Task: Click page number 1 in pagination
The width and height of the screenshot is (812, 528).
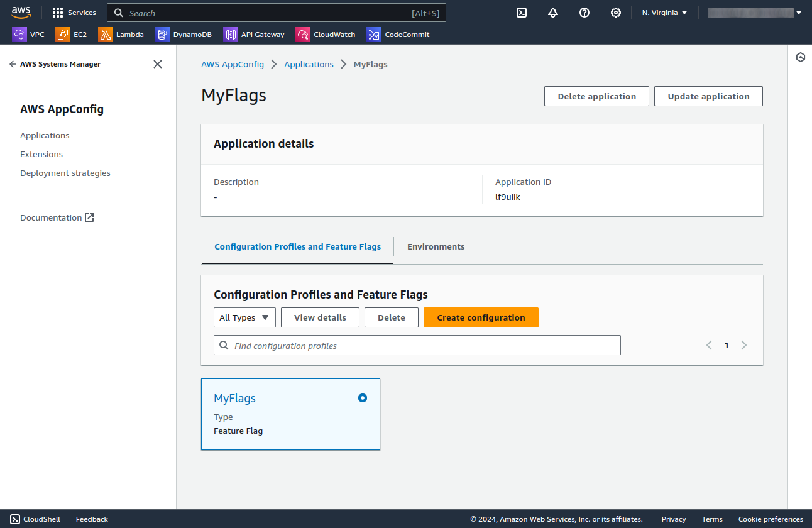Action: pyautogui.click(x=727, y=345)
